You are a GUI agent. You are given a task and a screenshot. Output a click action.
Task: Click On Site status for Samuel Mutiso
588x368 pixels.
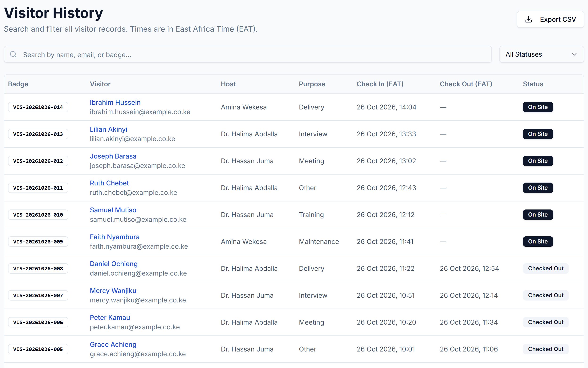tap(538, 215)
